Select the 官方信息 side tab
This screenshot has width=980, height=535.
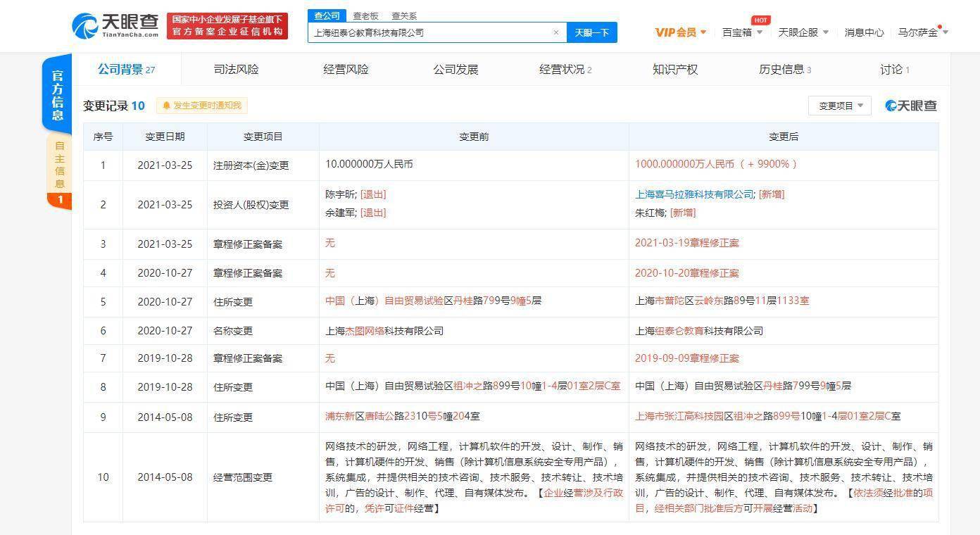coord(58,95)
